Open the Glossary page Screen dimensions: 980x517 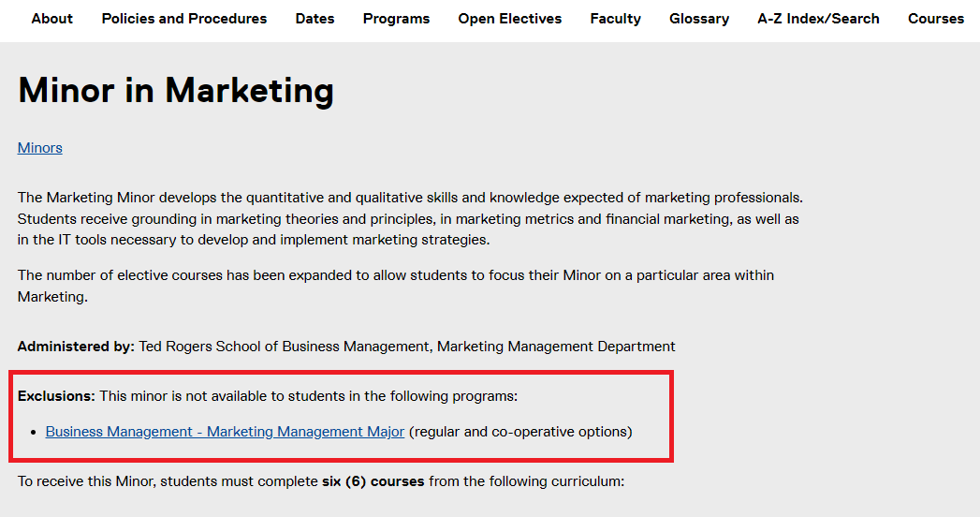point(699,19)
